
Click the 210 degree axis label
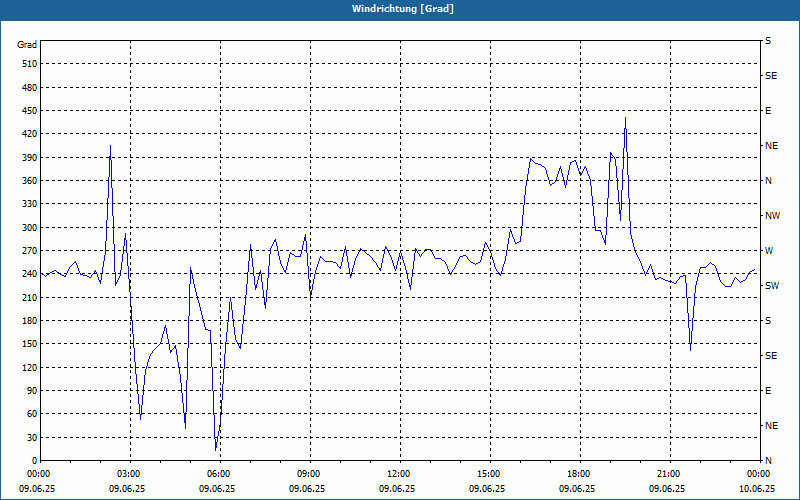coord(30,297)
